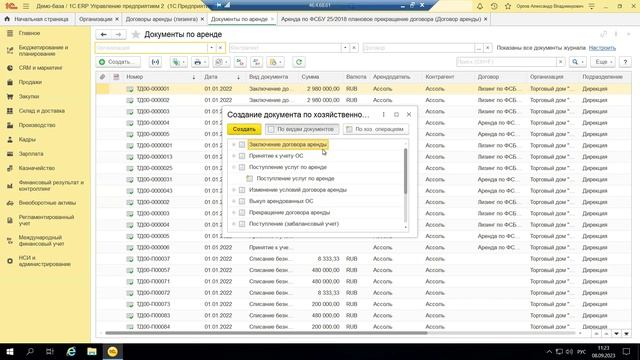Image resolution: width=640 pixels, height=360 pixels.
Task: Open the print button dropdown
Action: (x=200, y=62)
